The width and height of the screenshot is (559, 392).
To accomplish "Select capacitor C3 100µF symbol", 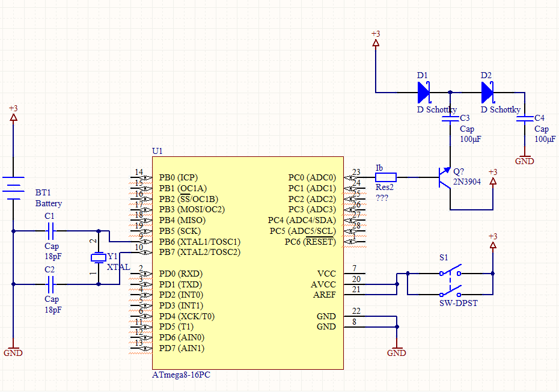I will point(450,119).
